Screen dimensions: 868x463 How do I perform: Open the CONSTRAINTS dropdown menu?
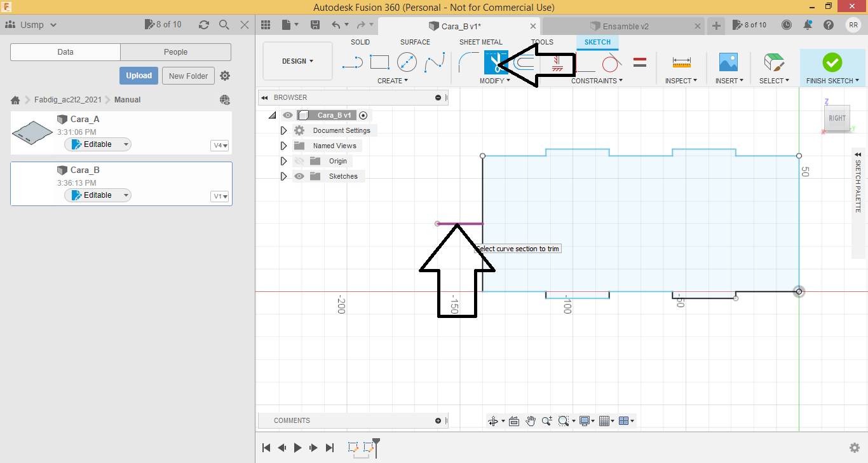point(597,81)
